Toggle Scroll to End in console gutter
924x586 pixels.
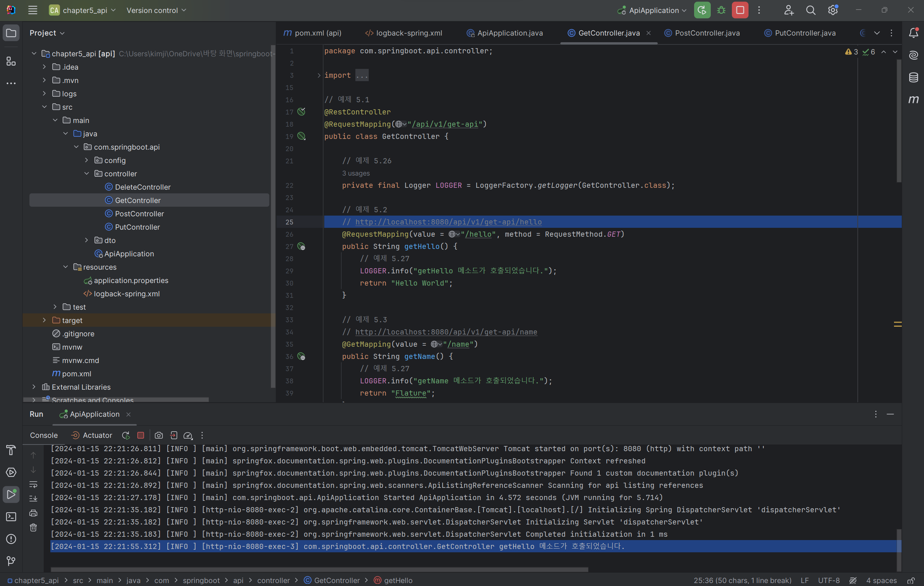(x=33, y=499)
